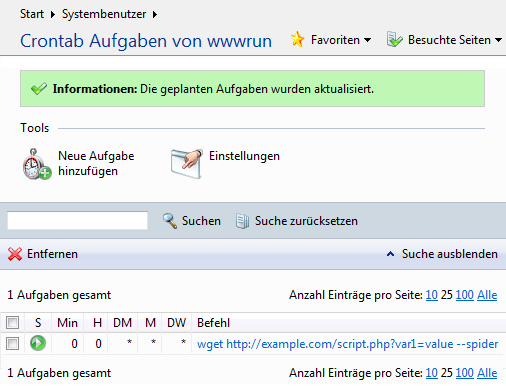Viewport: 506px width, 386px height.
Task: Go to Start breadcrumb
Action: point(32,14)
